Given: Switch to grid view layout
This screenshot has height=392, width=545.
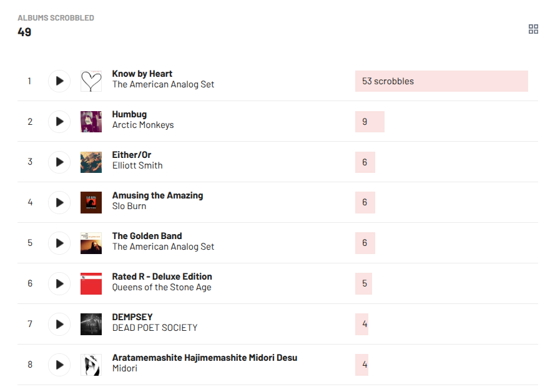Looking at the screenshot, I should coord(533,29).
